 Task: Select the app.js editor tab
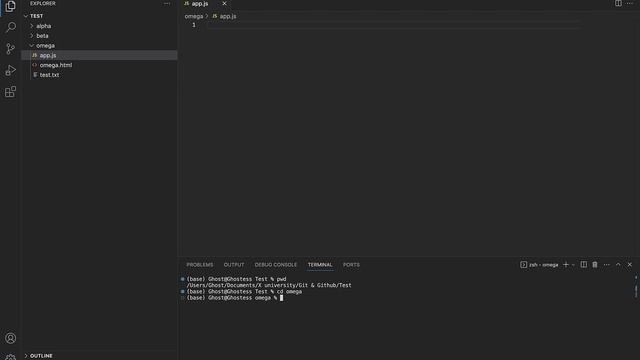[x=205, y=4]
